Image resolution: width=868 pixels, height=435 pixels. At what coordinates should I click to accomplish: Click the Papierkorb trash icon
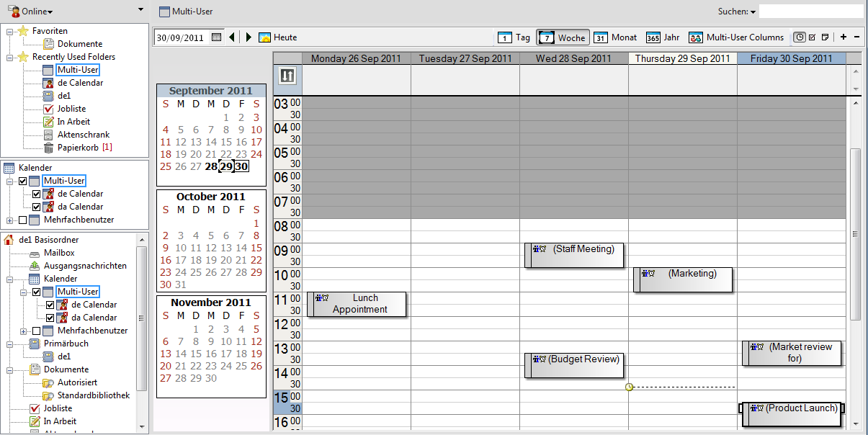click(x=48, y=148)
